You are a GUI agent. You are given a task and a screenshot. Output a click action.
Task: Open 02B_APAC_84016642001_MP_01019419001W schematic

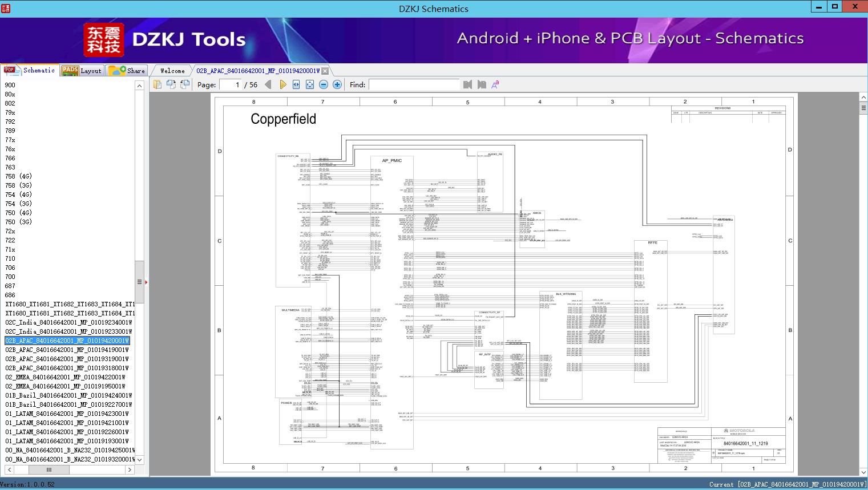pos(67,350)
